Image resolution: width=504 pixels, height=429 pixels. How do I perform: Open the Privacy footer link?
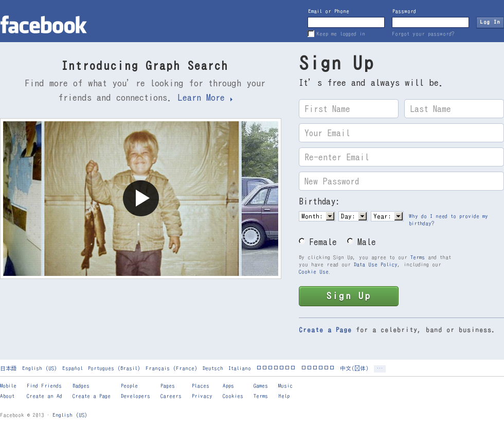point(202,396)
